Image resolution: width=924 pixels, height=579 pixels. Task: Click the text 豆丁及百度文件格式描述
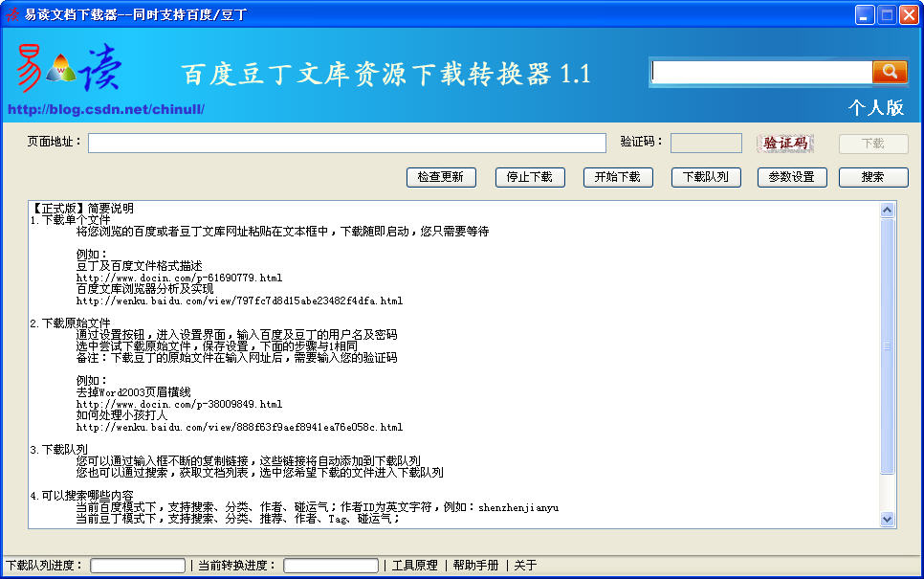tap(139, 266)
